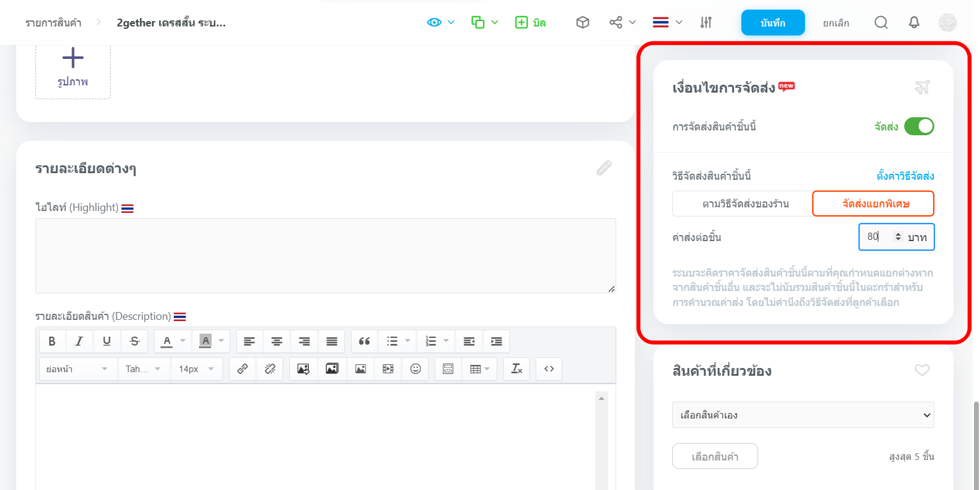This screenshot has height=490, width=980.
Task: Open the เลือกสินค้าเอง dropdown
Action: tap(803, 415)
